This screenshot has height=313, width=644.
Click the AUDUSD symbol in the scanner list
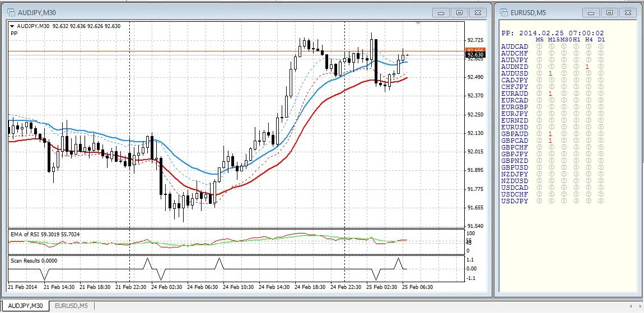coord(515,73)
